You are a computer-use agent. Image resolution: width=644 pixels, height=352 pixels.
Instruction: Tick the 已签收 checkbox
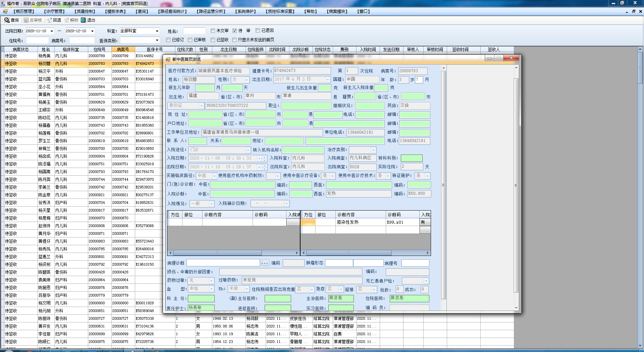[x=213, y=40]
